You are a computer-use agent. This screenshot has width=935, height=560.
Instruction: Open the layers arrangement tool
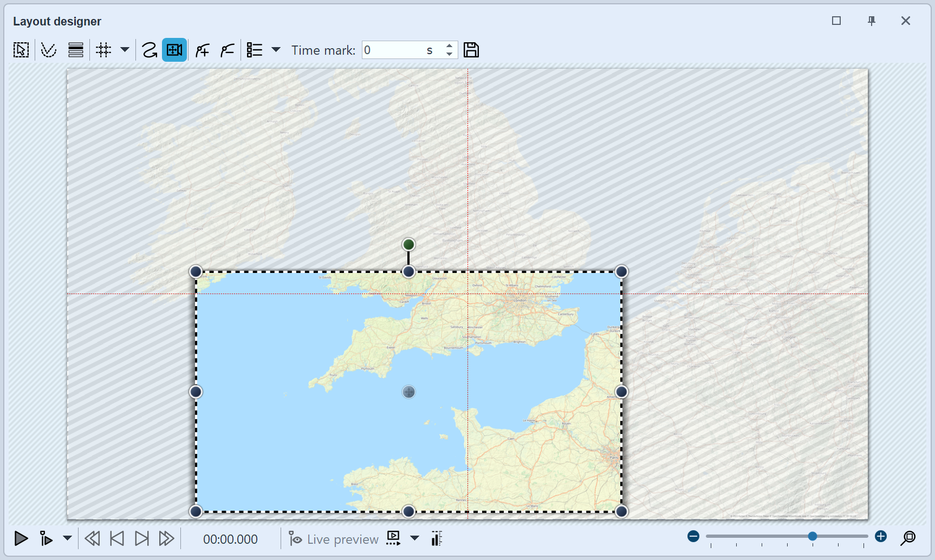point(75,49)
